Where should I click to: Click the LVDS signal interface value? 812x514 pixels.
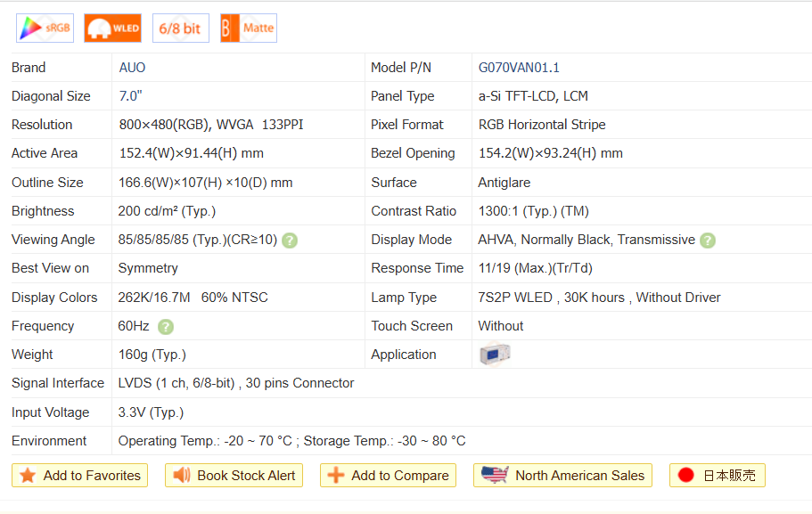[x=236, y=383]
